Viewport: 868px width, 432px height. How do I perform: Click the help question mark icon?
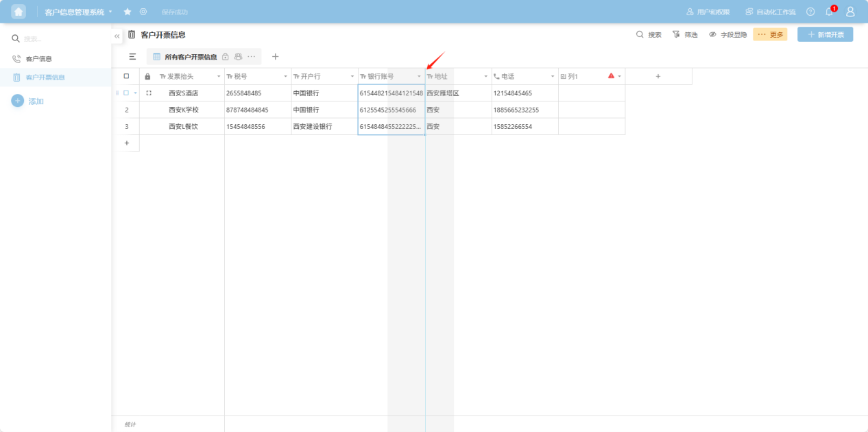[x=810, y=12]
